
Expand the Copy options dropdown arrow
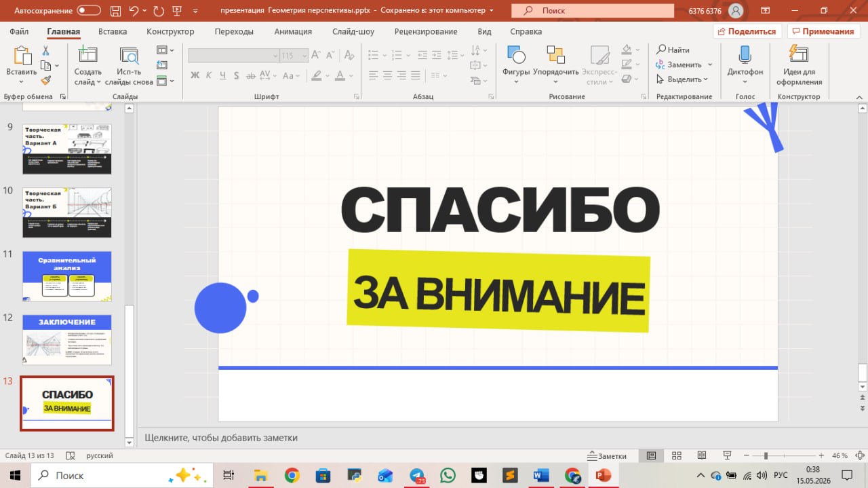coord(57,66)
